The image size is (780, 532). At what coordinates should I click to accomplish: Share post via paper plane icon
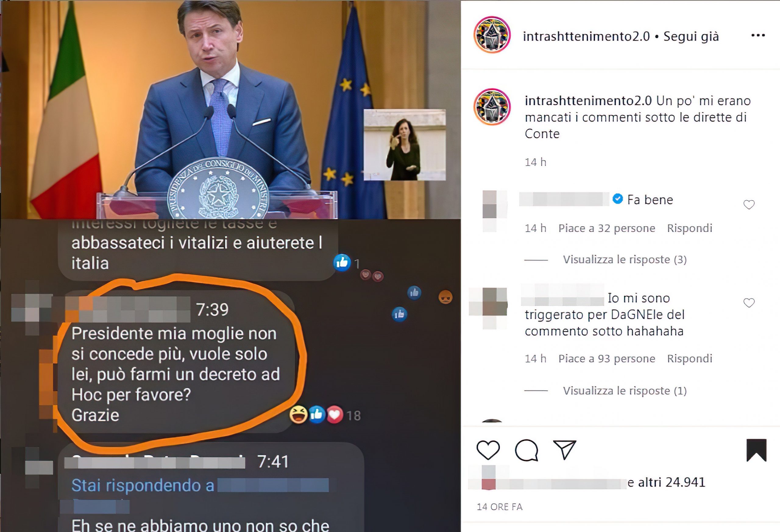coord(565,449)
